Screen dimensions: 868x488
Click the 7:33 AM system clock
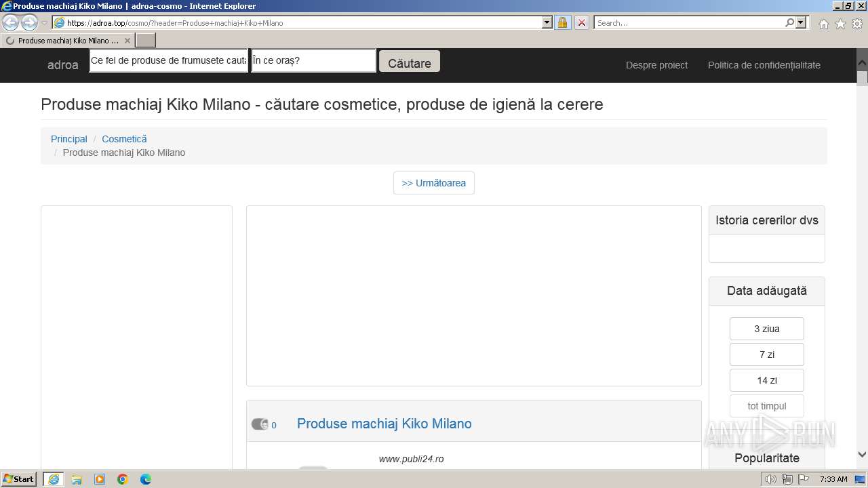tap(833, 479)
